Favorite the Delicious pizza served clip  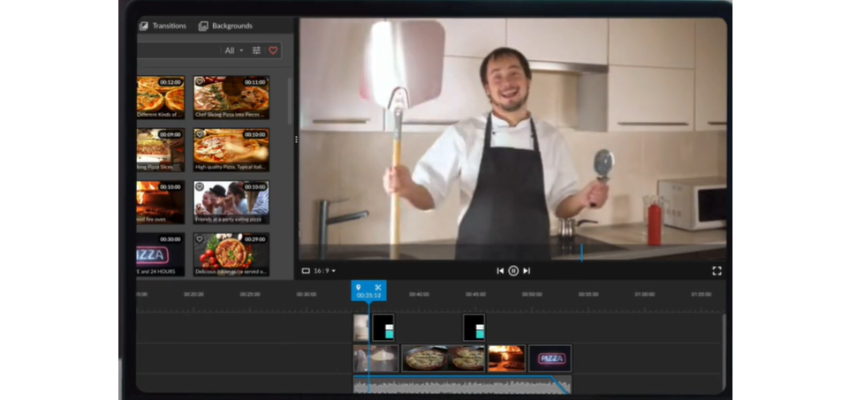coord(199,239)
